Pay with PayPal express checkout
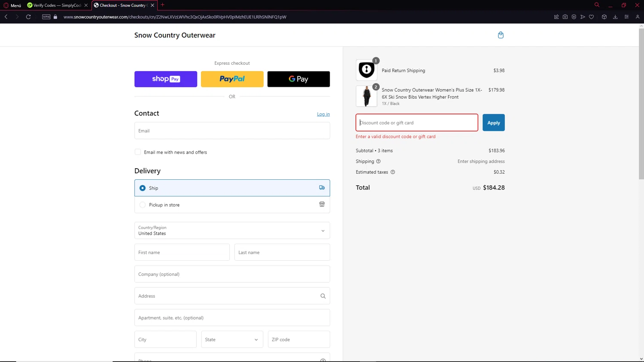The image size is (644, 362). point(232,79)
